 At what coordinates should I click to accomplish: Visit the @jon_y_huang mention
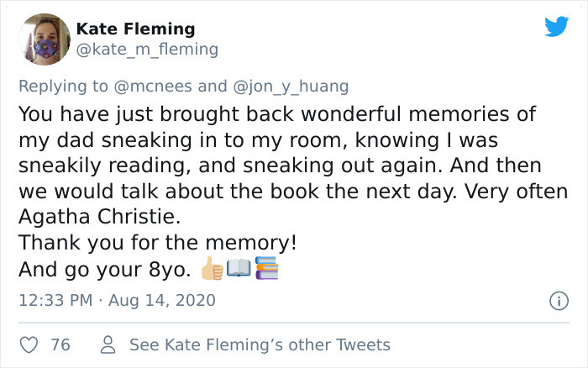290,86
